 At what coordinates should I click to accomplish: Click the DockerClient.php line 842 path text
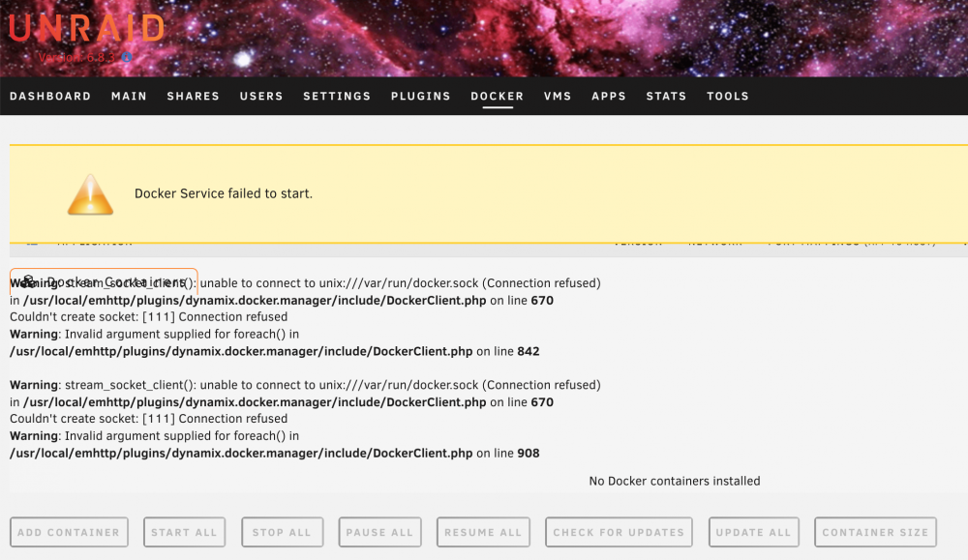241,351
